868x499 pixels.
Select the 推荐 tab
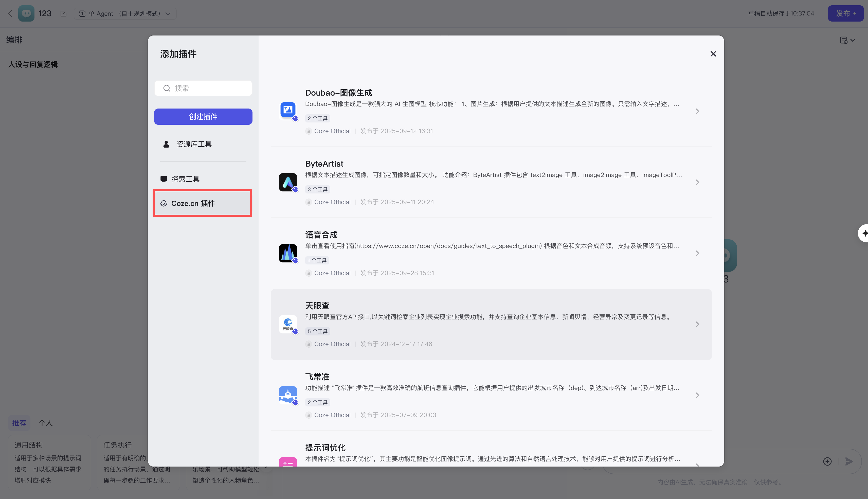[19, 423]
